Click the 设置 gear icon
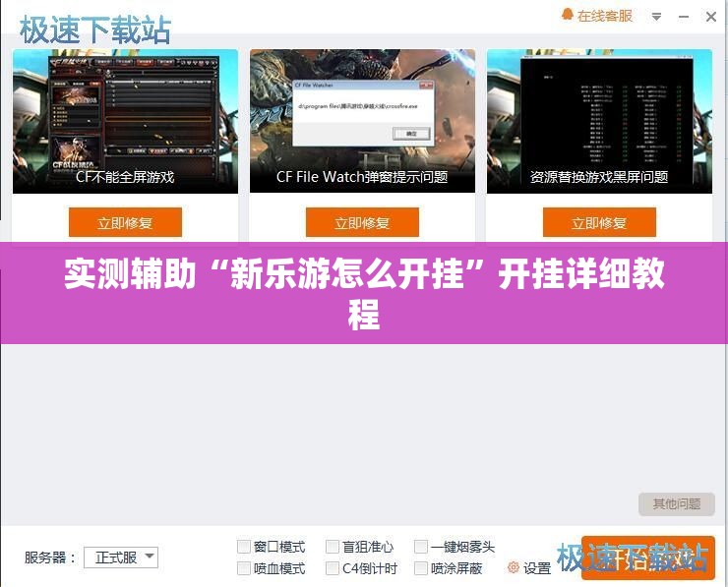 coord(513,567)
